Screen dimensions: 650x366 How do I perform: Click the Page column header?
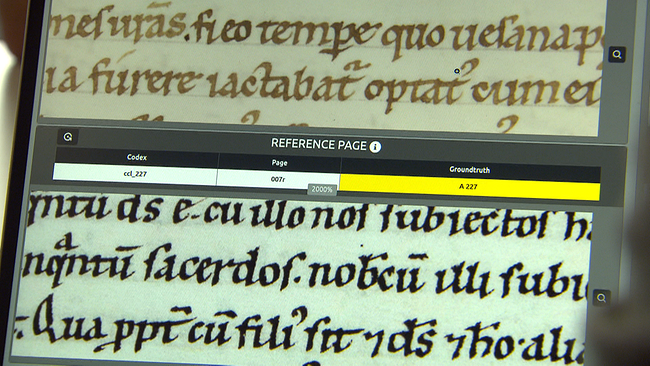279,162
